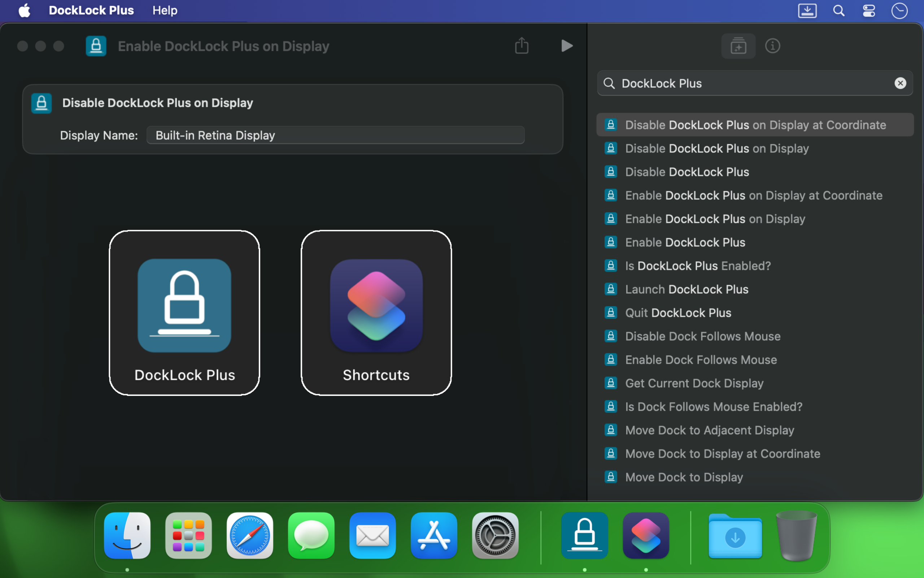Select Enable Dock Follows Mouse action
Image resolution: width=924 pixels, height=578 pixels.
click(755, 360)
